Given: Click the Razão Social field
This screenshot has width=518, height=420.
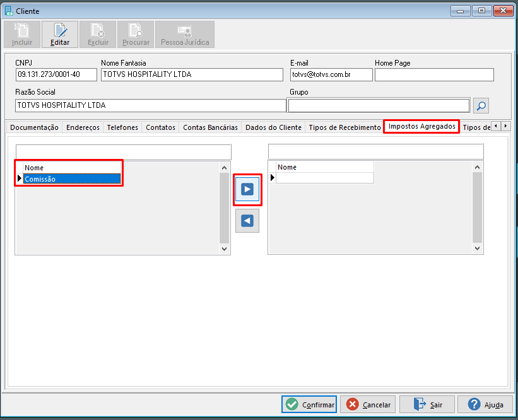Looking at the screenshot, I should [151, 106].
